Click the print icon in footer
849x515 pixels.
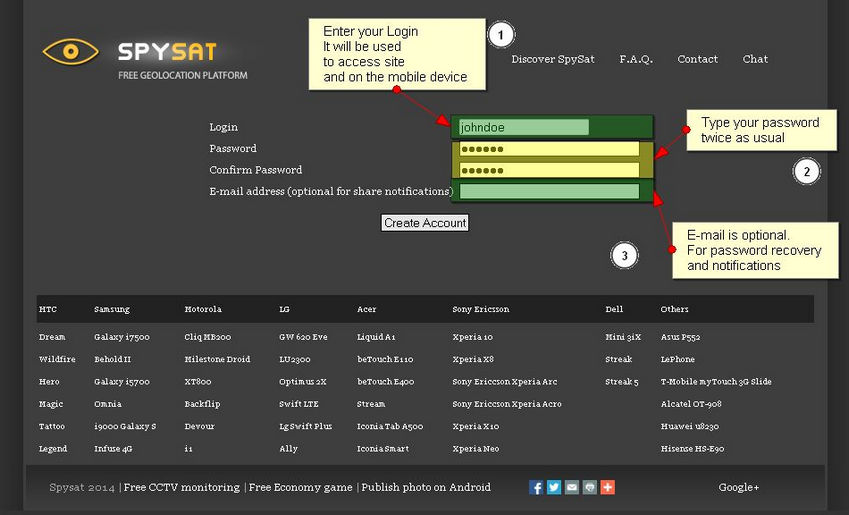[x=590, y=487]
